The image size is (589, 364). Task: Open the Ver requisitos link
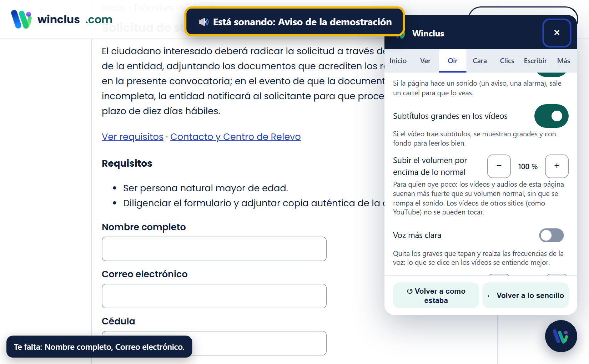click(x=132, y=137)
